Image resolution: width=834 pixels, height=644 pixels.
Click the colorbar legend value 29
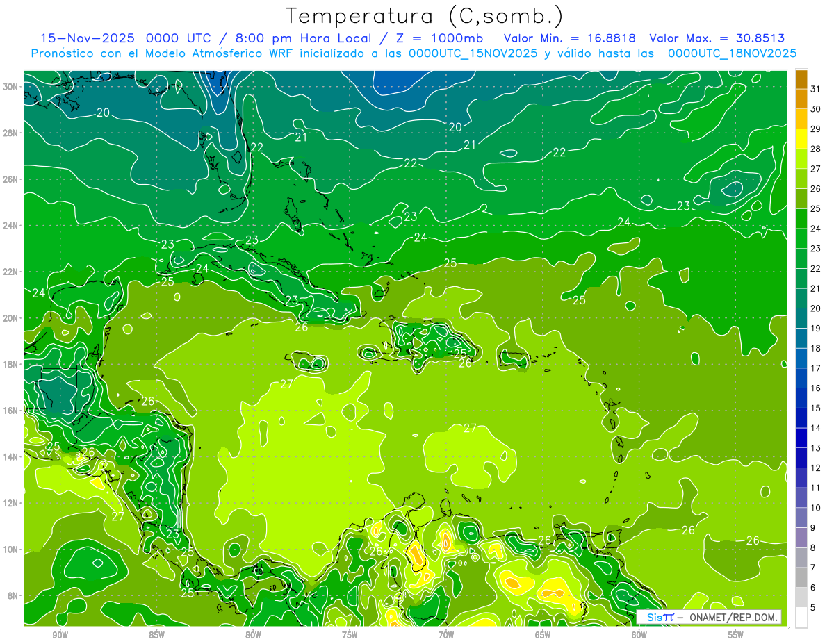tap(816, 129)
